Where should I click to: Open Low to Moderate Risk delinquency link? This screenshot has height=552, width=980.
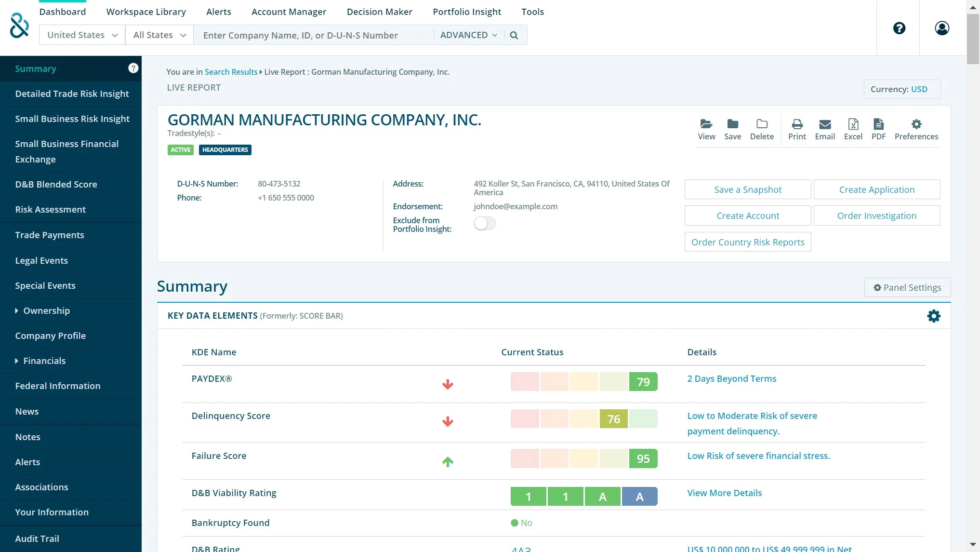tap(752, 423)
